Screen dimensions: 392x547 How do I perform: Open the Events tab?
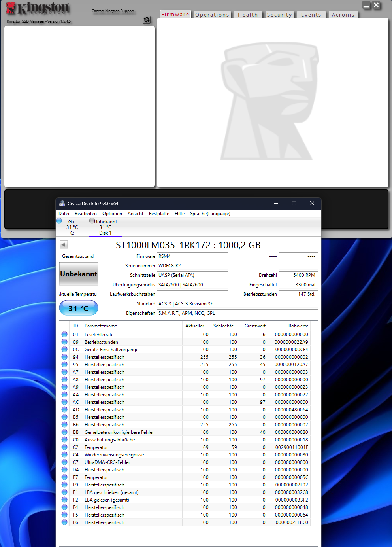click(311, 15)
